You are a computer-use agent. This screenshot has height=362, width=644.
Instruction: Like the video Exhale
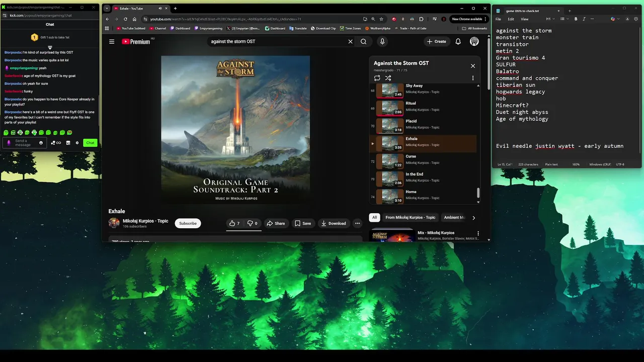(234, 223)
